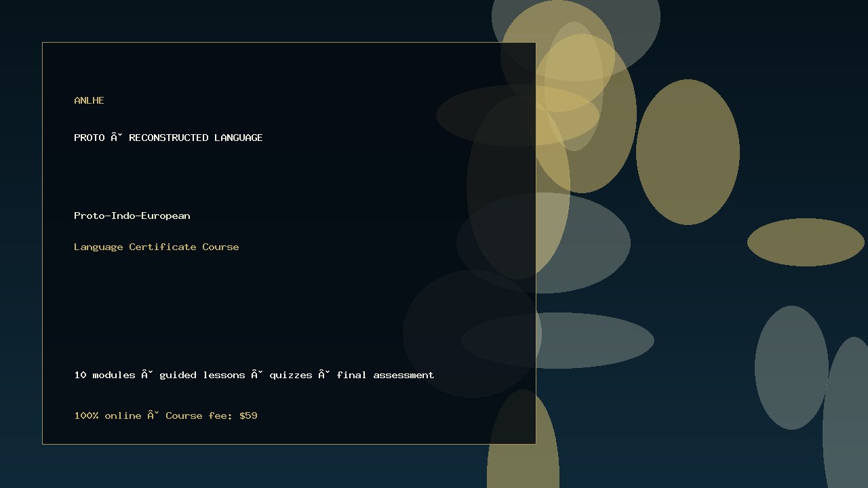868x488 pixels.
Task: Select the Language Certificate Course subtitle
Action: coord(157,247)
